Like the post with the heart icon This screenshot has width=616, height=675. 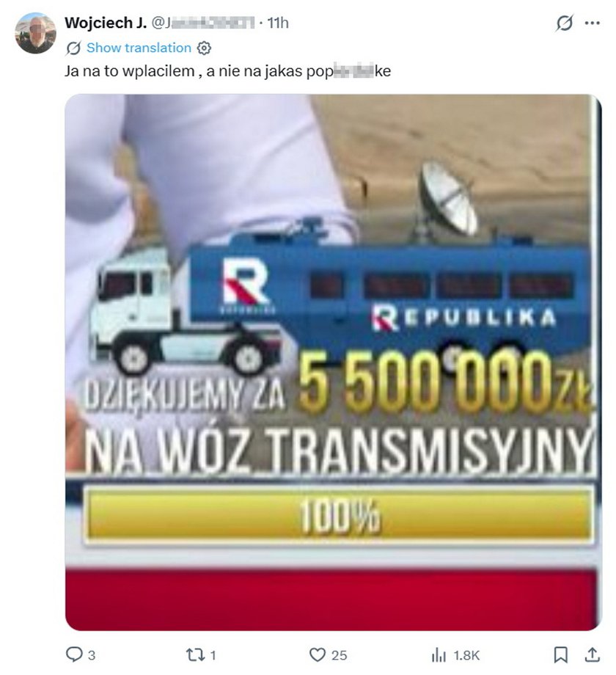tap(318, 655)
